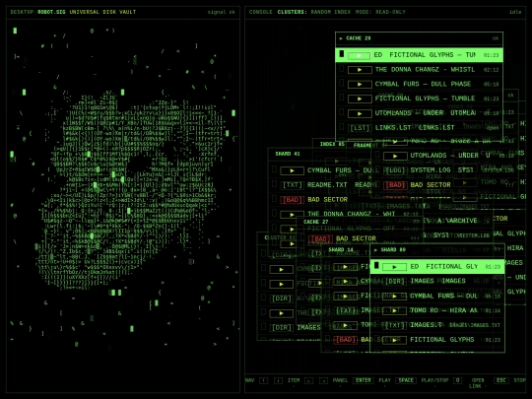The image size is (532, 399).
Task: Tick checkbox beside README.TXT in Shard 41
Action: pyautogui.click(x=274, y=184)
